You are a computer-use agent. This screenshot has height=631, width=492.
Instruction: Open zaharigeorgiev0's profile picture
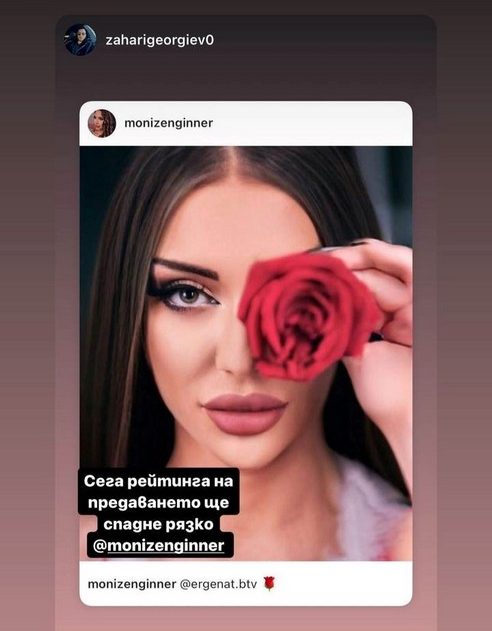(x=80, y=39)
